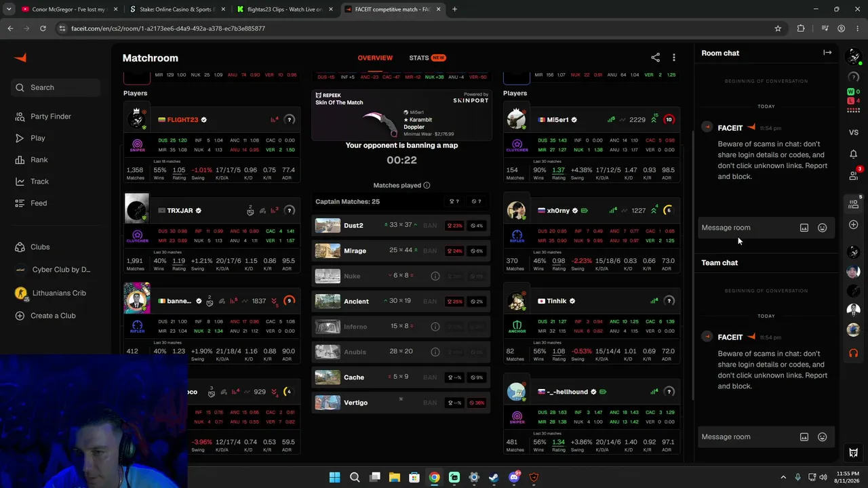Switch to the OVERVIEW tab
The height and width of the screenshot is (488, 868).
click(375, 58)
